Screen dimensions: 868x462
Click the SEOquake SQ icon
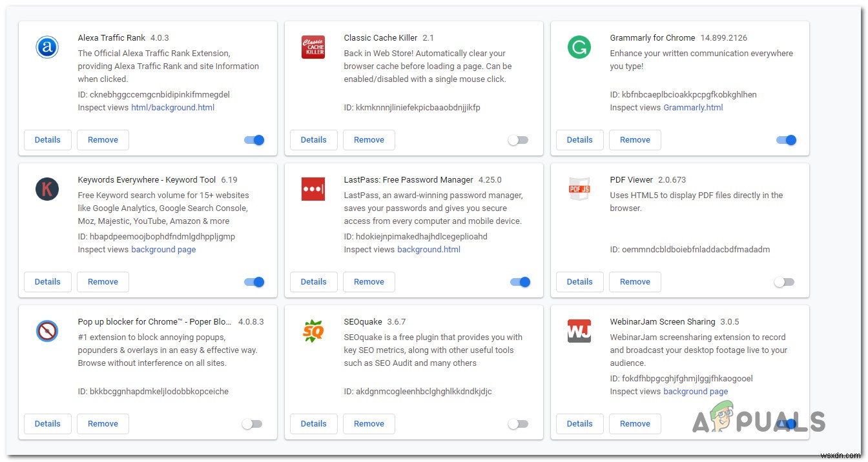click(313, 330)
